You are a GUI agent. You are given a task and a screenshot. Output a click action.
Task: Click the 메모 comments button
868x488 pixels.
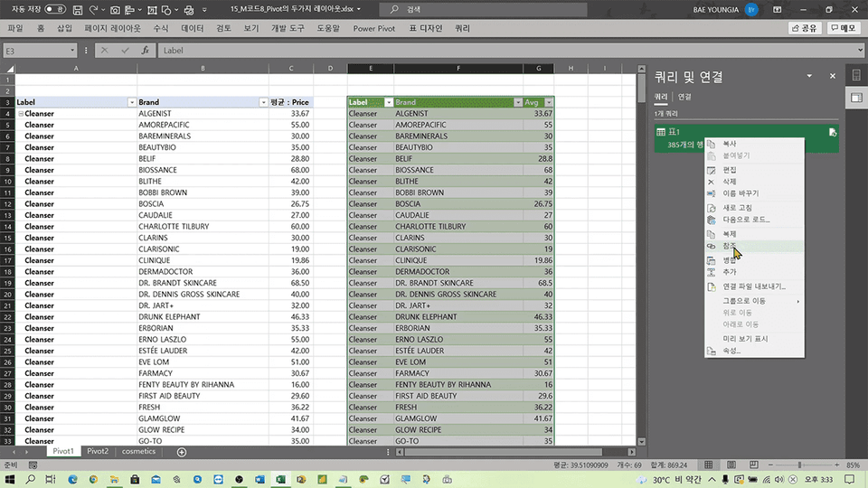[x=843, y=28]
